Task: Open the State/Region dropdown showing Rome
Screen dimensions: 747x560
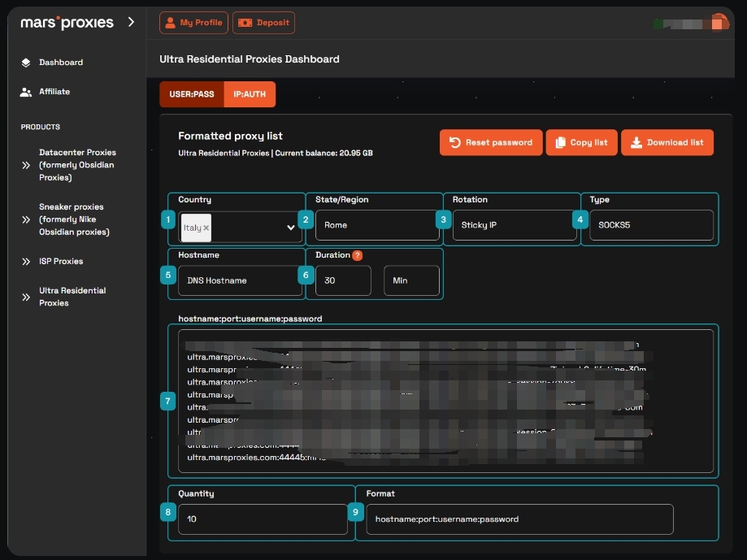Action: 377,225
